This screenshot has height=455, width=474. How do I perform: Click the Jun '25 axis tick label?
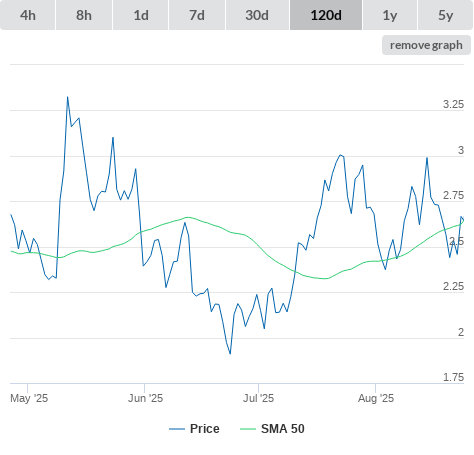pyautogui.click(x=145, y=398)
